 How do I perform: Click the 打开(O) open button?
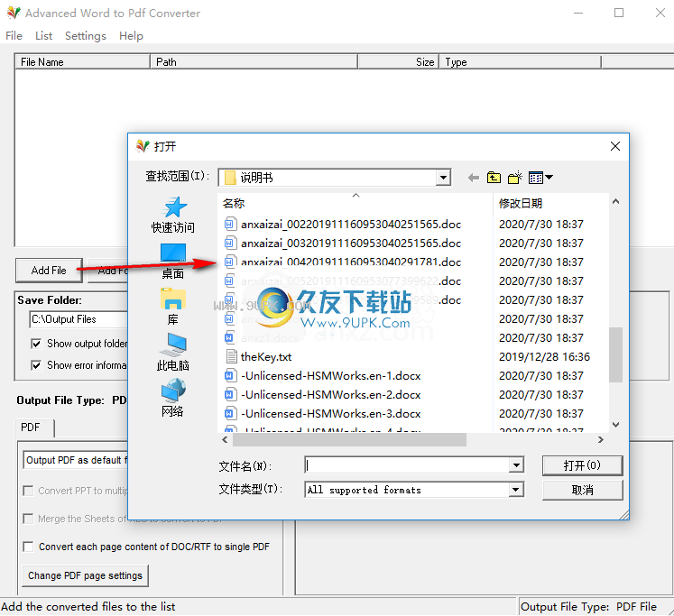tap(582, 465)
